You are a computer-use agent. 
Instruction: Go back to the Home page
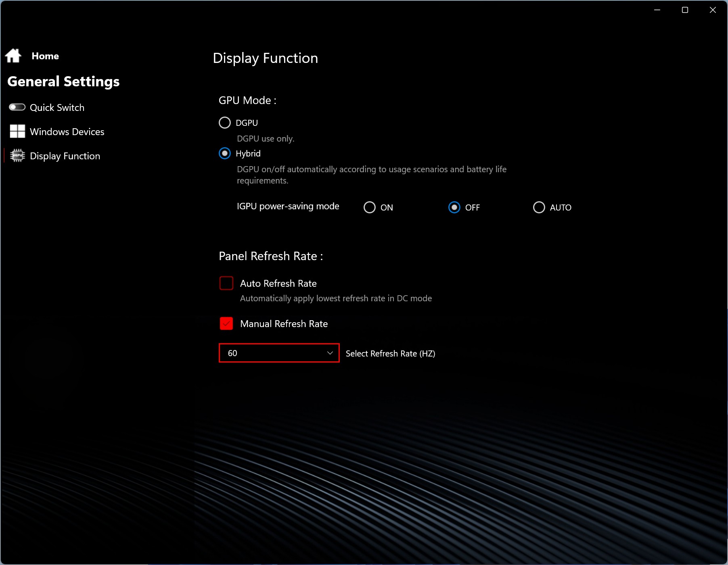click(x=45, y=56)
